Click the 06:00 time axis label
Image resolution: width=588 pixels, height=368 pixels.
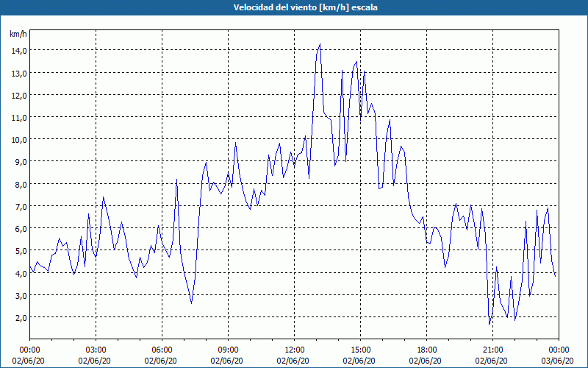pyautogui.click(x=162, y=350)
